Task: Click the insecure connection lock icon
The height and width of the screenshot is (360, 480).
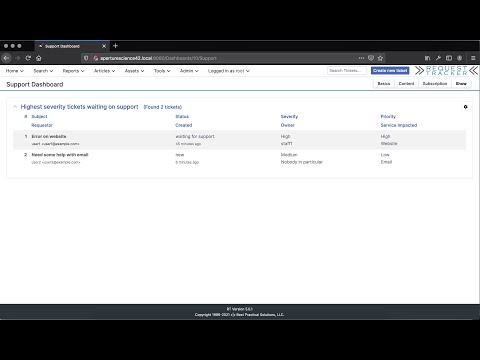Action: tap(96, 58)
